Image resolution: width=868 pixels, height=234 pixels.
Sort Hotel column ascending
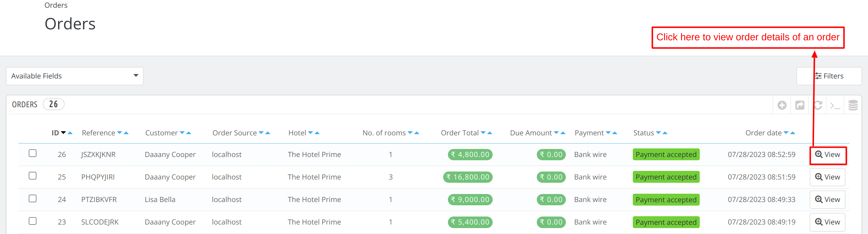[317, 133]
